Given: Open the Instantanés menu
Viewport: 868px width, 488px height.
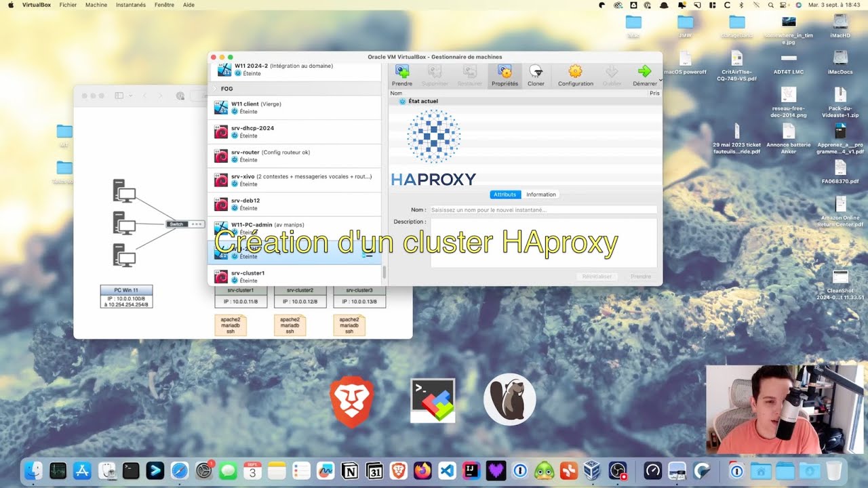Looking at the screenshot, I should point(131,5).
